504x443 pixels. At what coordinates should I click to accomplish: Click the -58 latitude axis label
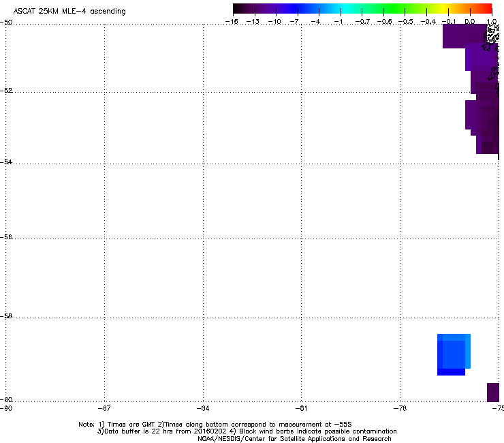(x=6, y=316)
